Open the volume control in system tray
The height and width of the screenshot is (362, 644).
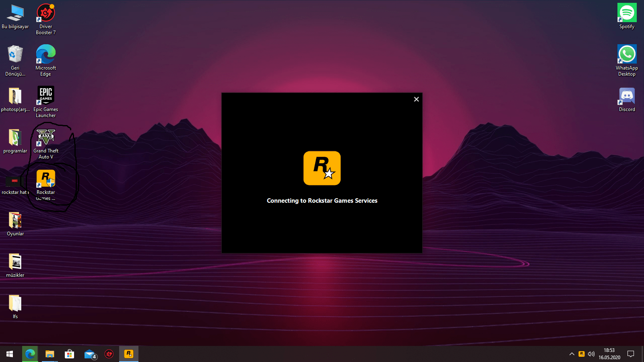(591, 354)
